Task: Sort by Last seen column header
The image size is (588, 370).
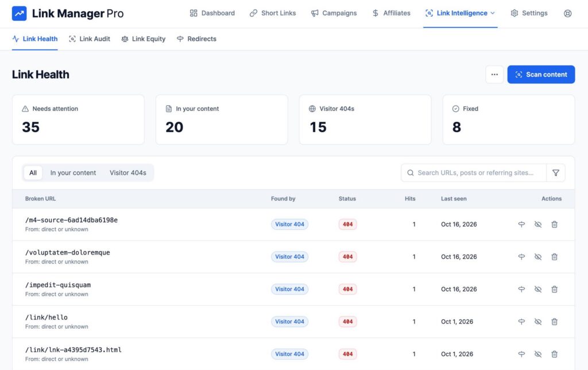Action: tap(454, 199)
